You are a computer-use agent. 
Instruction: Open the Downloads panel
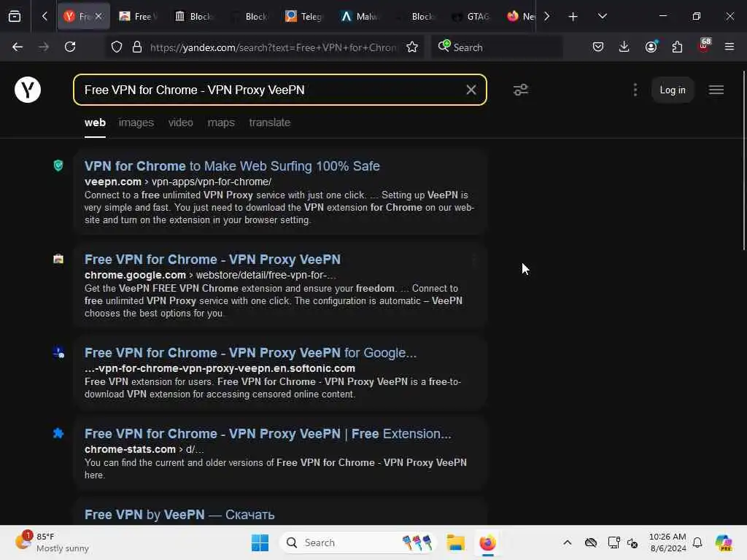tap(624, 47)
